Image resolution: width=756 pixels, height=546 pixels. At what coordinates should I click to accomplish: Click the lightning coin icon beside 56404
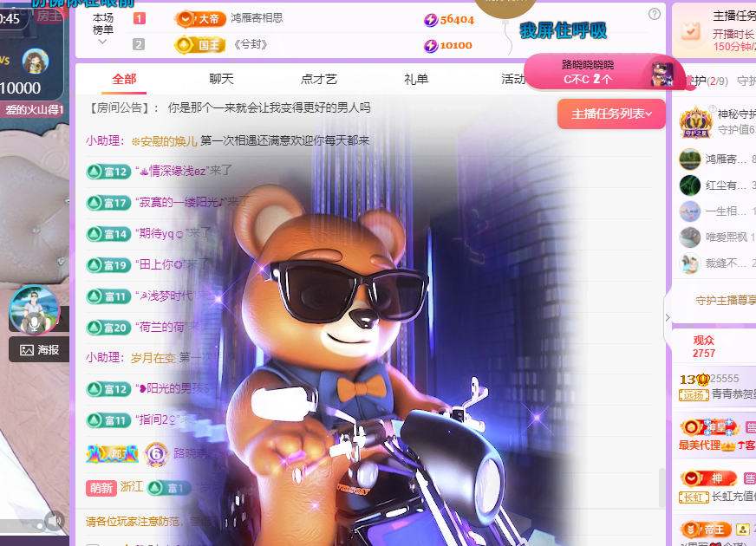[x=431, y=20]
